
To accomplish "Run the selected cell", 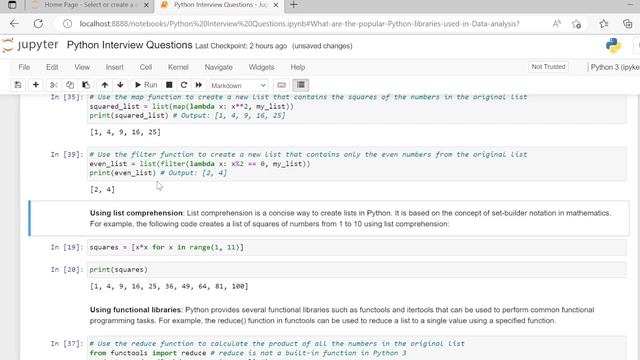I will pyautogui.click(x=146, y=85).
